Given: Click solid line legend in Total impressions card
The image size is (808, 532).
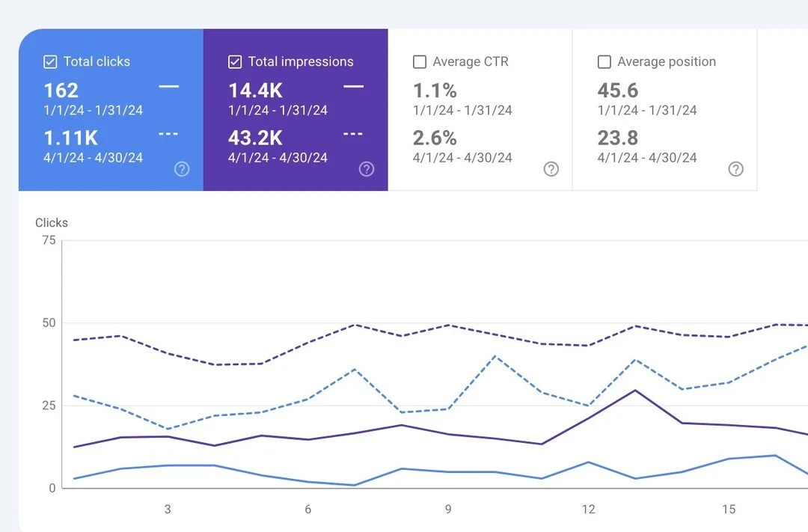Looking at the screenshot, I should click(x=353, y=87).
